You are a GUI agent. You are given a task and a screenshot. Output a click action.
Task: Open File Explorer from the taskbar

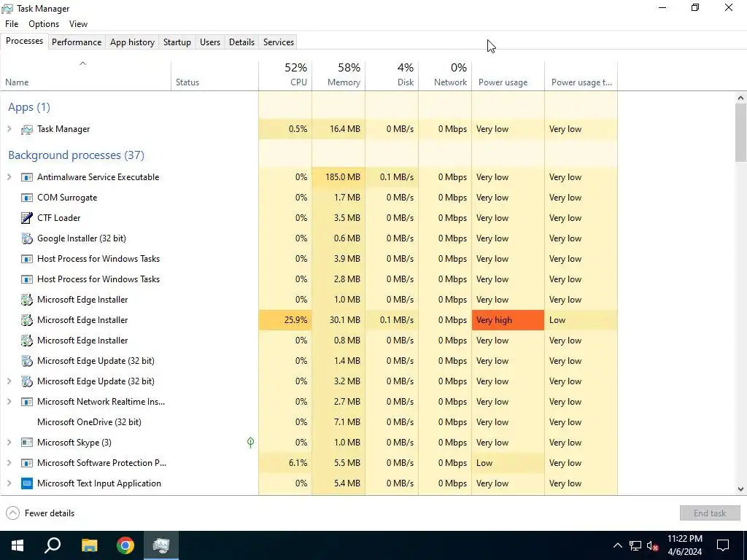click(89, 545)
